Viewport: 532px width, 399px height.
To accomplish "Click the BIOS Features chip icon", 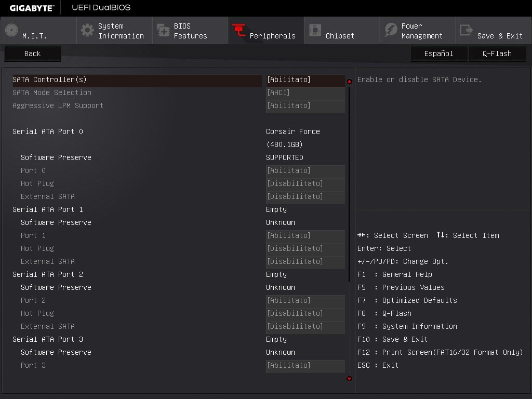I will click(x=163, y=31).
